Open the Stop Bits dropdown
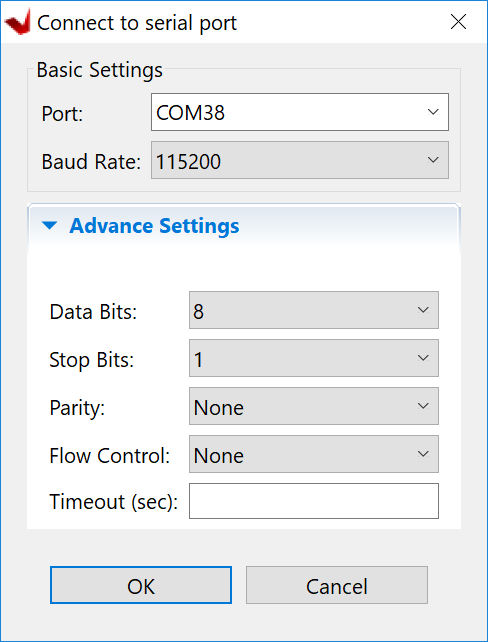The width and height of the screenshot is (488, 642). click(314, 358)
